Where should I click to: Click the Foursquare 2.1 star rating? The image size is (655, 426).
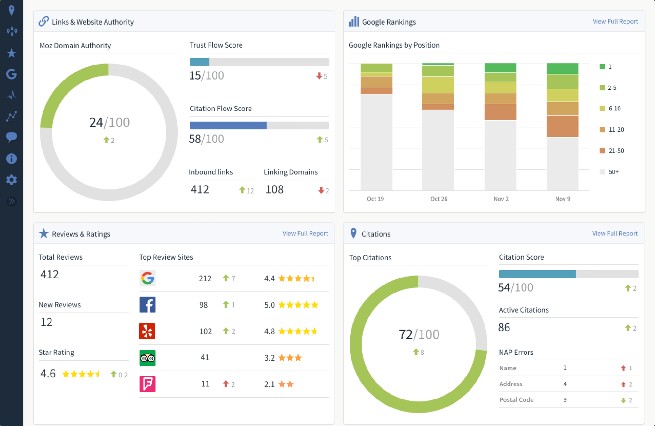click(x=279, y=384)
